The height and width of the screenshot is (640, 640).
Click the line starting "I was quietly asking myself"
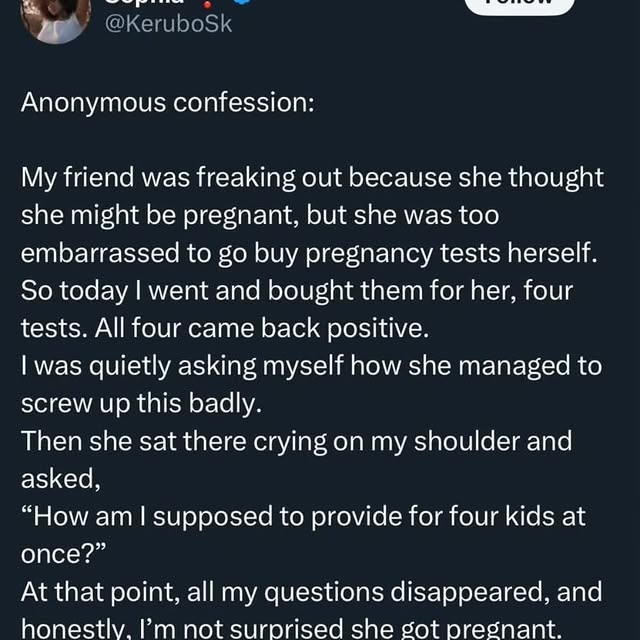[311, 366]
